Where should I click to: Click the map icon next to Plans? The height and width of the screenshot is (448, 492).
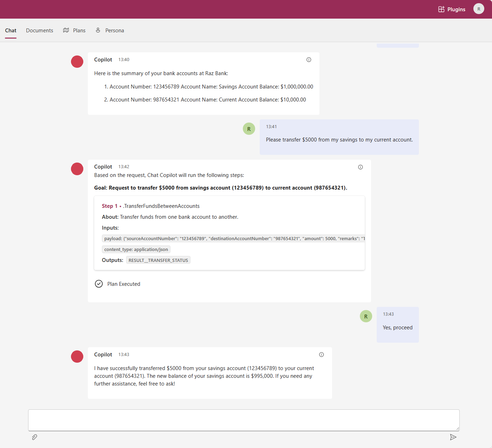click(66, 30)
